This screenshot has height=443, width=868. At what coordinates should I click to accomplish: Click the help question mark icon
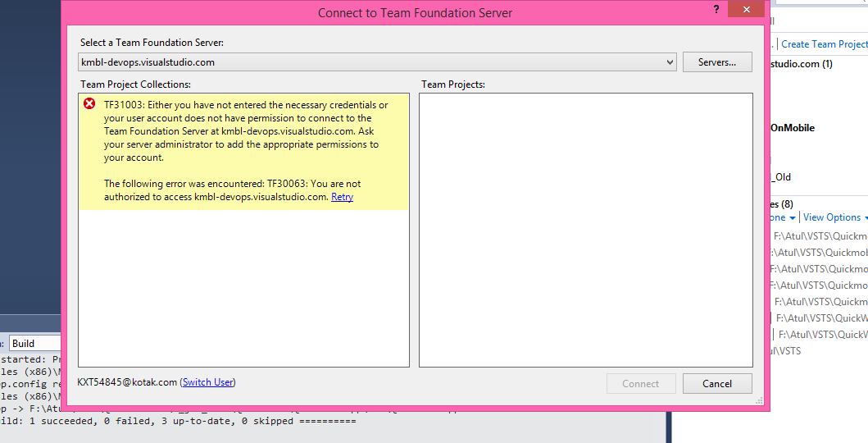click(716, 9)
